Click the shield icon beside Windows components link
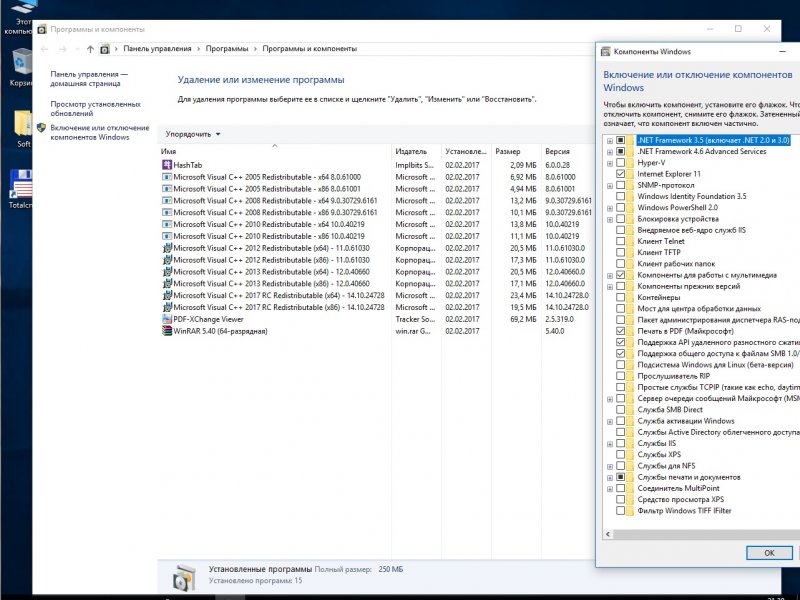800x600 pixels. pos(41,128)
